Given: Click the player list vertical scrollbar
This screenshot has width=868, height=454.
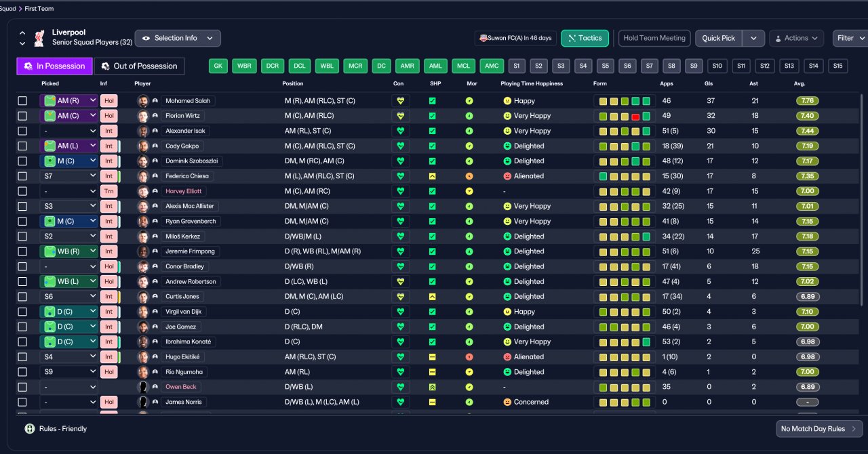Looking at the screenshot, I should pos(861,200).
